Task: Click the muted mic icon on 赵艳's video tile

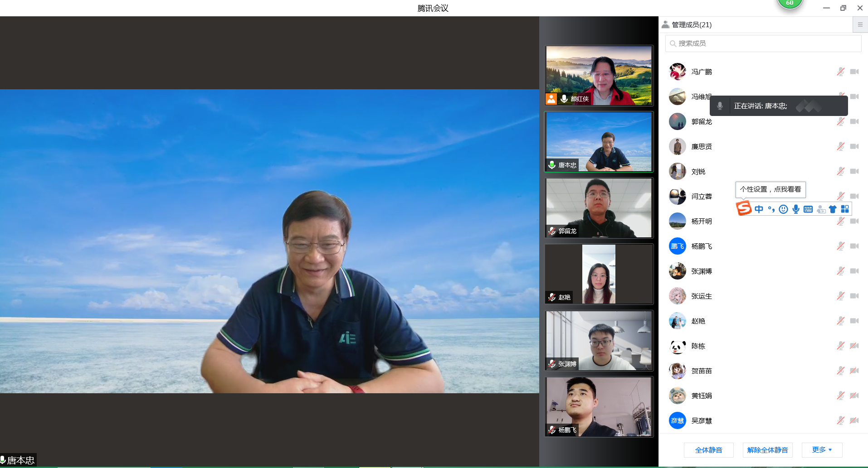Action: [552, 297]
